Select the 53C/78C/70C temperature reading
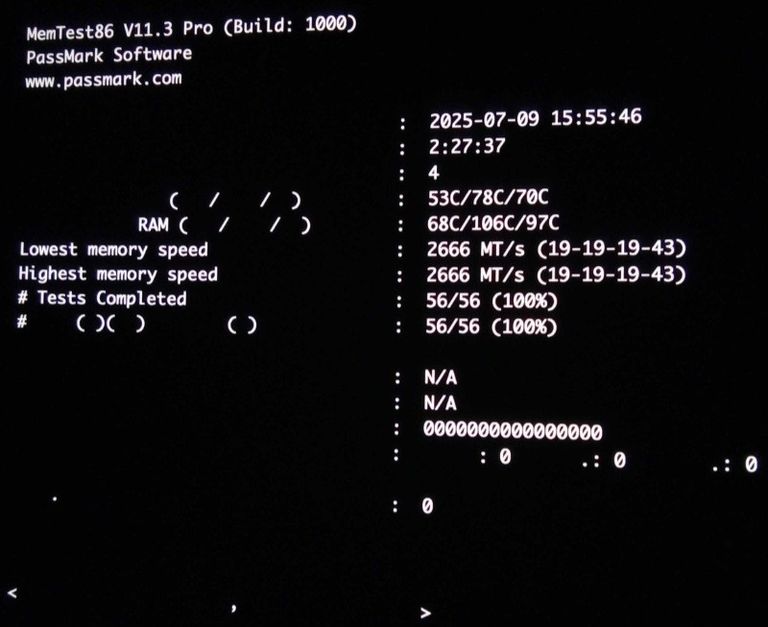 tap(488, 197)
